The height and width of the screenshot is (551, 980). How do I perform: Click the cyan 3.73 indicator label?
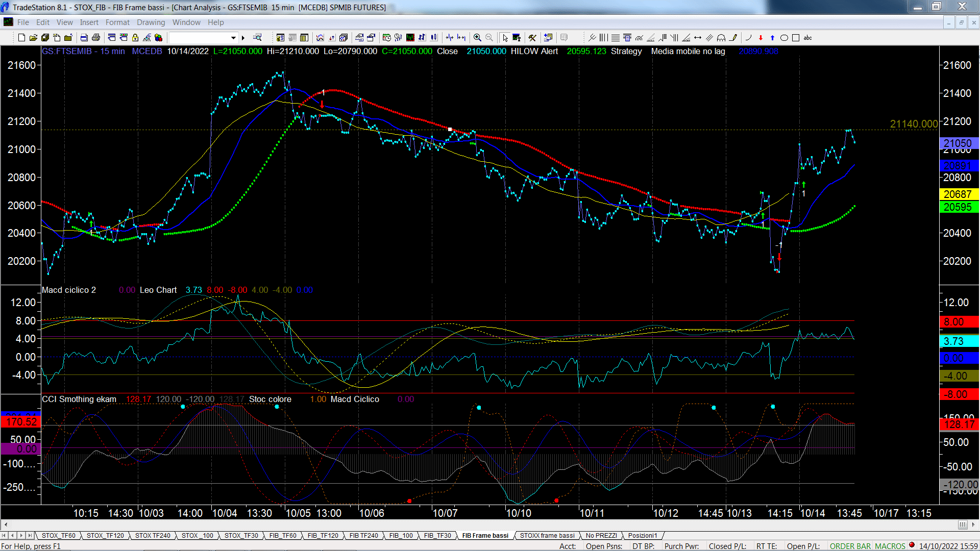959,341
